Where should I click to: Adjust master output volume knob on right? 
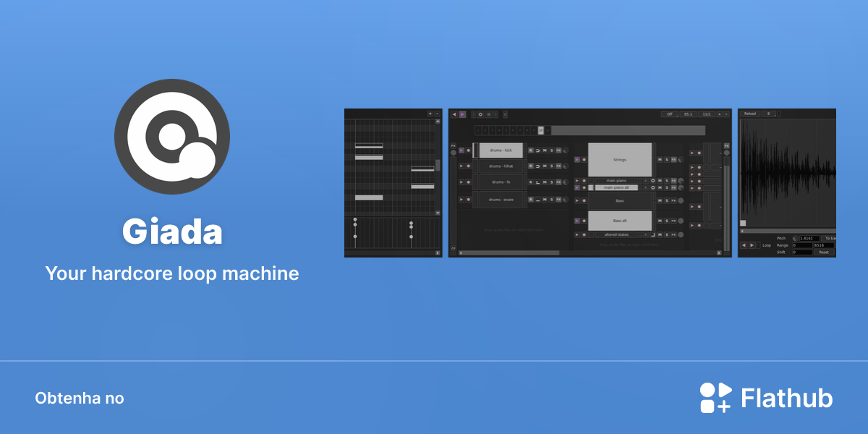coord(727,153)
